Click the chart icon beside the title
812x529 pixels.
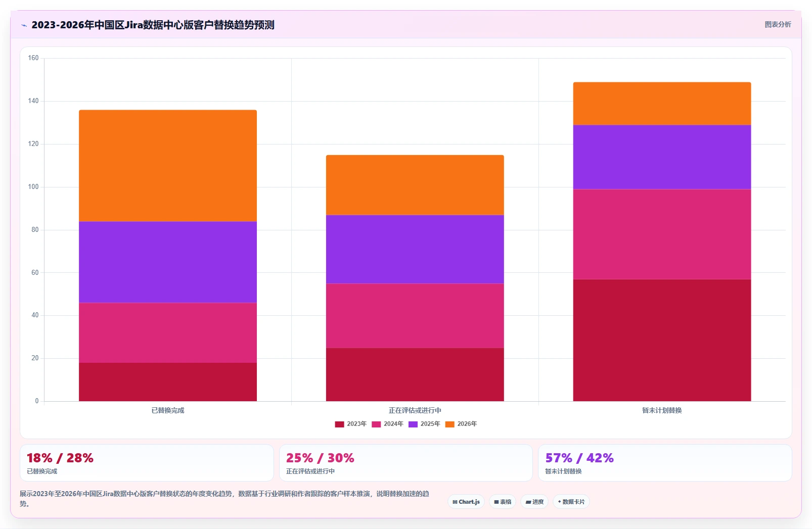24,25
